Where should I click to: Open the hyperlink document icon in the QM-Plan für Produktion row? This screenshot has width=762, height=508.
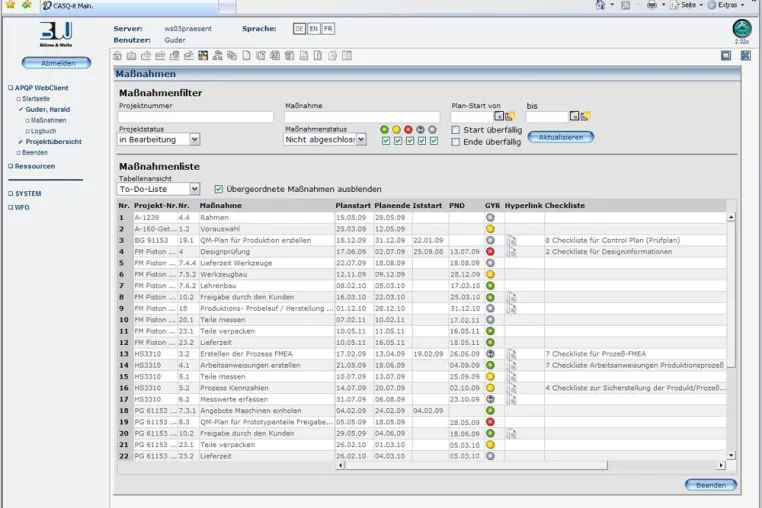coord(511,241)
